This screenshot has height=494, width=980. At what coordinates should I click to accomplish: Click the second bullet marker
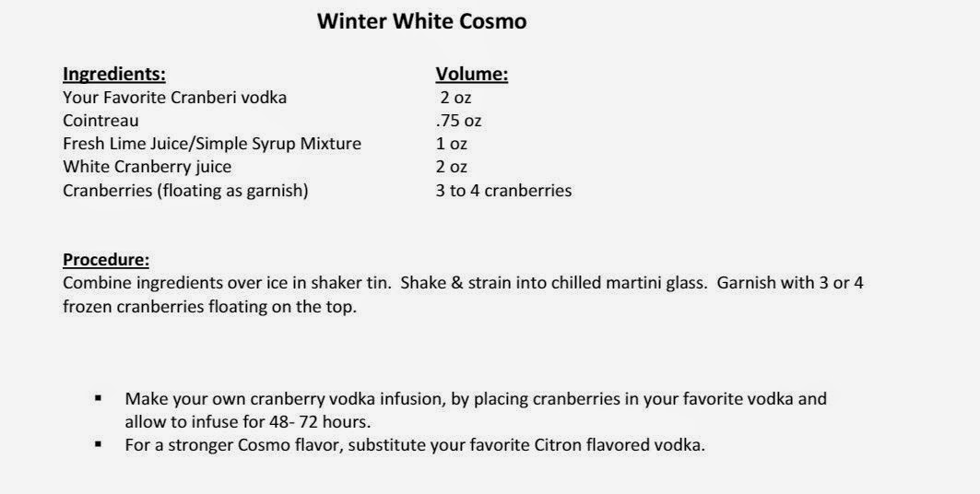[x=98, y=444]
